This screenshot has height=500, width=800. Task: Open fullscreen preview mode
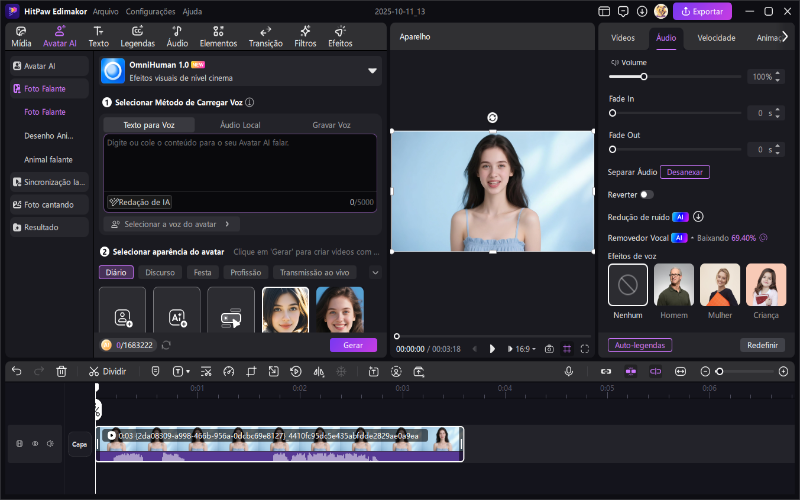click(x=583, y=349)
